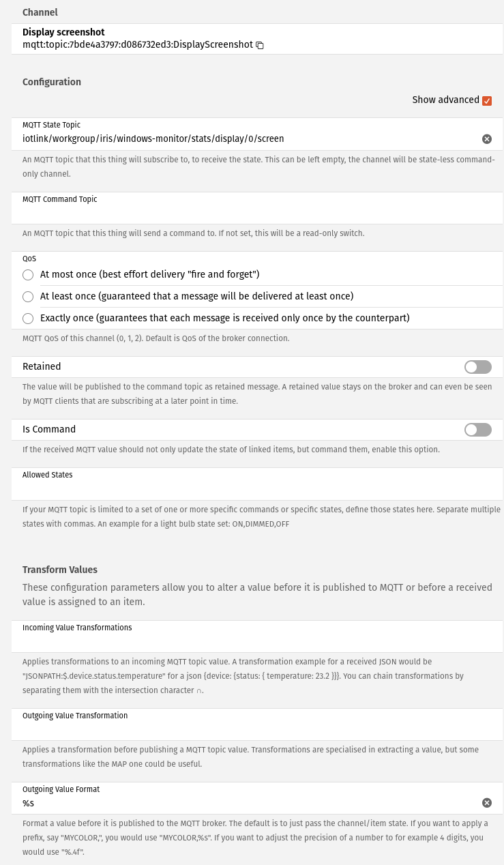
Task: Focus the MQTT Command Topic input
Action: [x=252, y=214]
